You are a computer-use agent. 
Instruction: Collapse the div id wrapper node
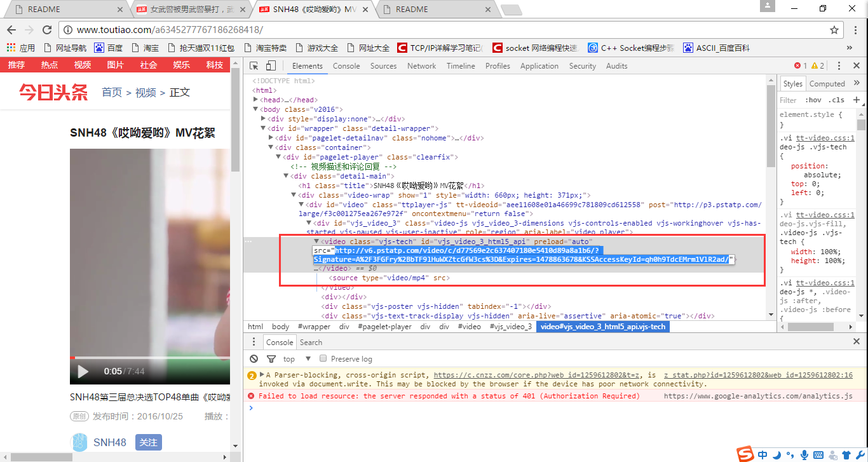click(x=264, y=128)
